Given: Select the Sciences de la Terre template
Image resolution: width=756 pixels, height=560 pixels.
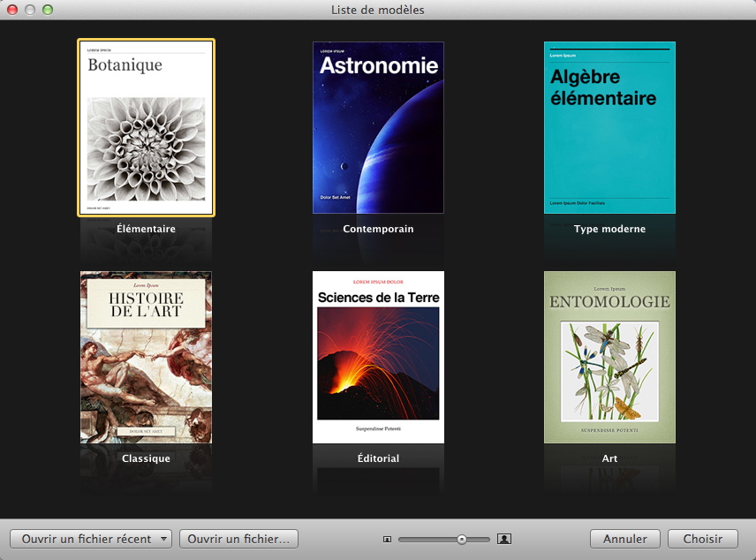Looking at the screenshot, I should pos(378,357).
